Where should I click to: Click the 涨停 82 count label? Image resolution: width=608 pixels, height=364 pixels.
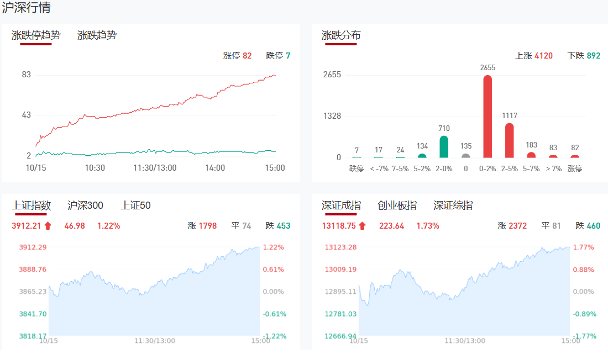[x=237, y=56]
